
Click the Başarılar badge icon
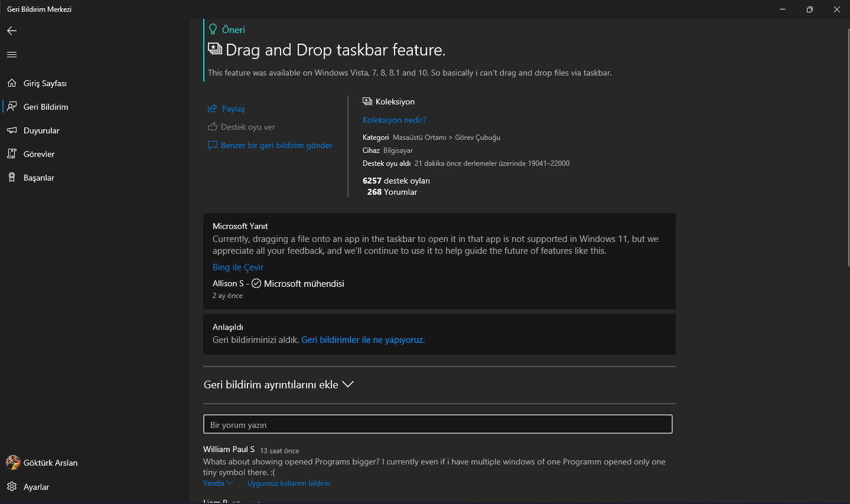click(12, 178)
